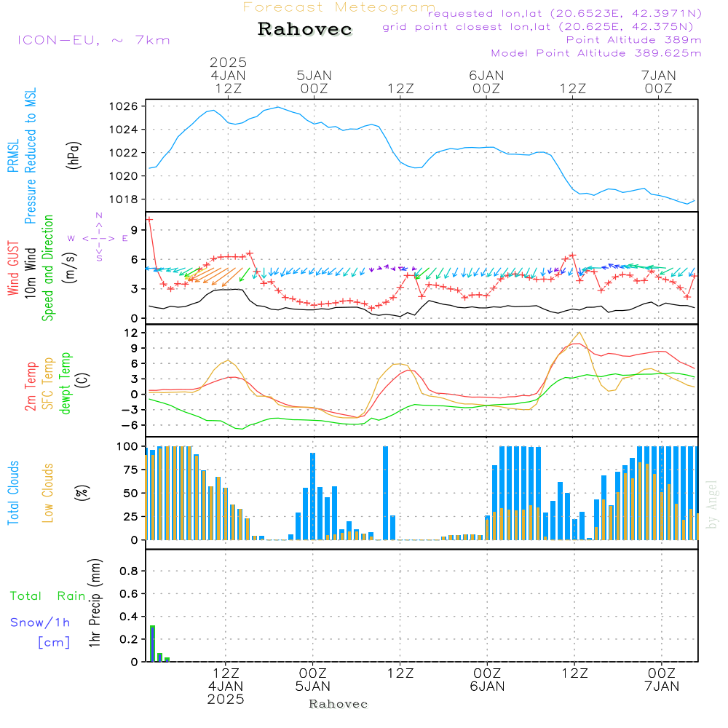Click the wind direction compass rose
Viewport: 728px width, 728px height.
tap(98, 237)
